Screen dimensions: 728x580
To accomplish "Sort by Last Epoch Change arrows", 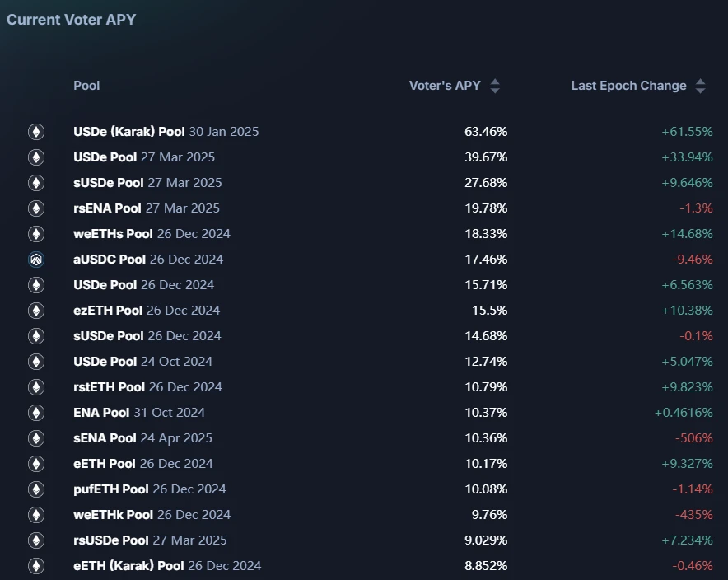I will click(700, 86).
